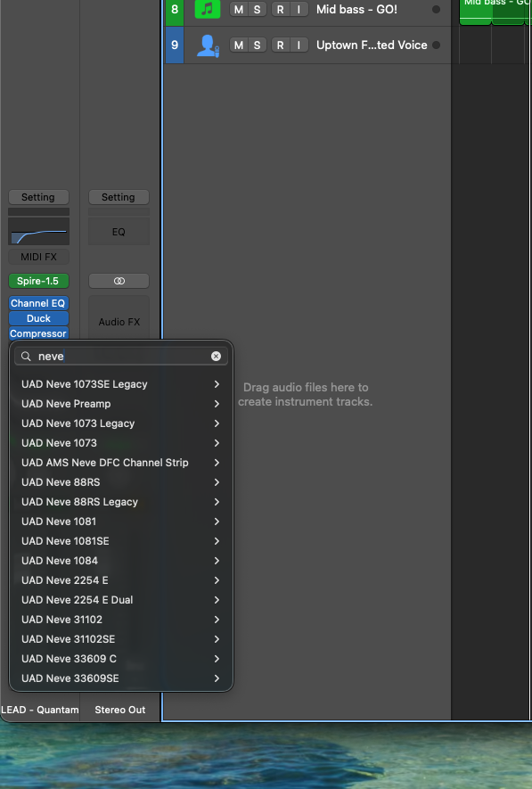The width and height of the screenshot is (532, 789).
Task: Open Setting button on Stereo Out strip
Action: [x=119, y=197]
